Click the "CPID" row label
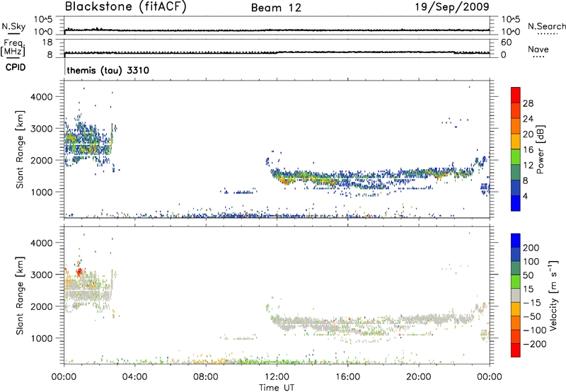Image resolution: width=566 pixels, height=392 pixels. [16, 67]
